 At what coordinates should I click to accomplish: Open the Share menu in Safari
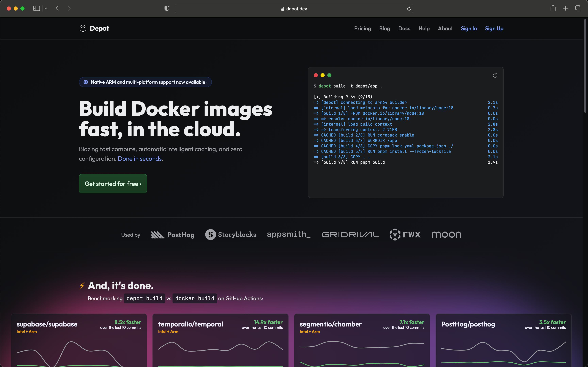tap(553, 8)
